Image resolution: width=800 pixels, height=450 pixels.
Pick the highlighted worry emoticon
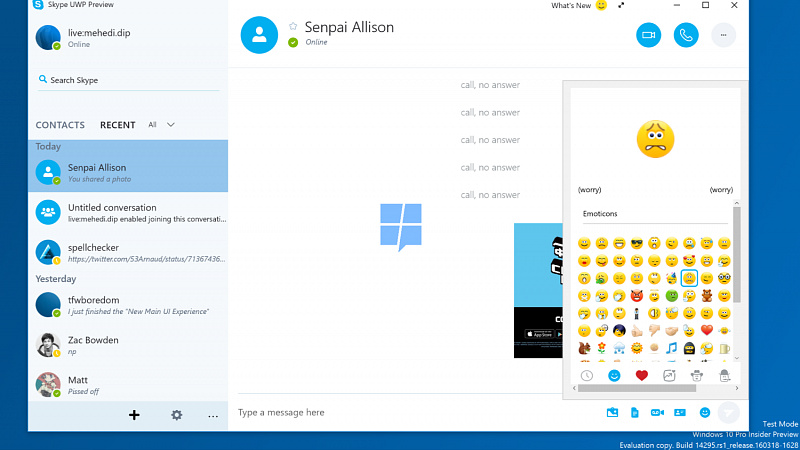[689, 278]
